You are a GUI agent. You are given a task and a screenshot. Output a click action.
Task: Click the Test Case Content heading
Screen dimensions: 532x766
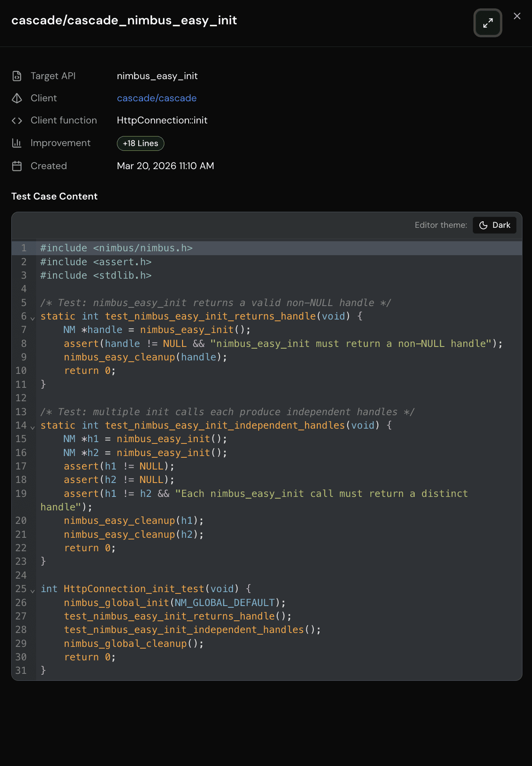pos(54,196)
